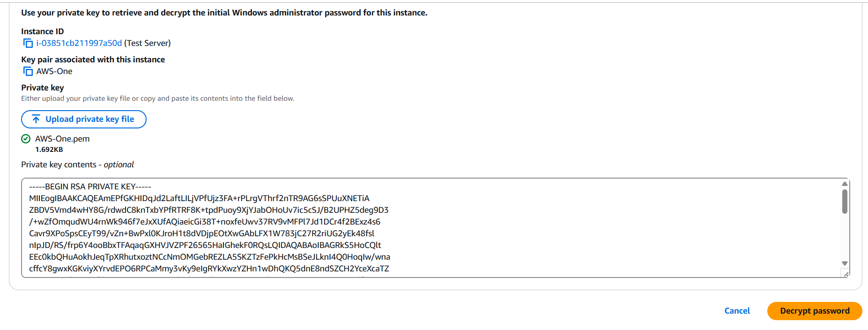The width and height of the screenshot is (868, 330).
Task: Click the key line starting with cffcY8gwxKG
Action: pyautogui.click(x=209, y=269)
